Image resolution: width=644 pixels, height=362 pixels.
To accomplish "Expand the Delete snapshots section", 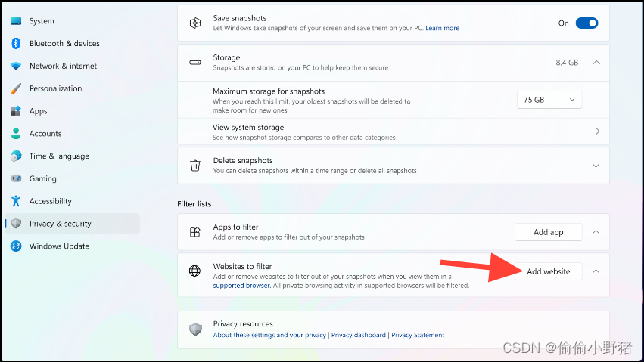I will pyautogui.click(x=596, y=166).
